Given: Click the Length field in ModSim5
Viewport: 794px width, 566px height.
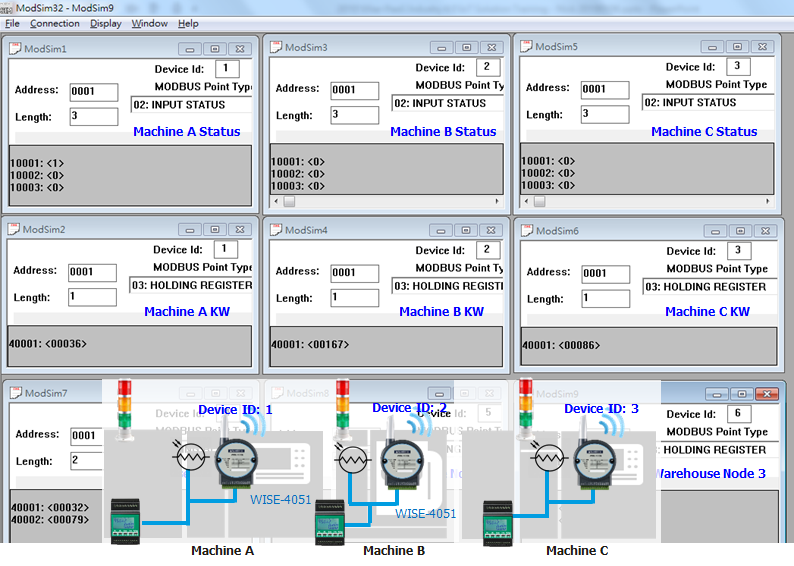Looking at the screenshot, I should (x=605, y=114).
